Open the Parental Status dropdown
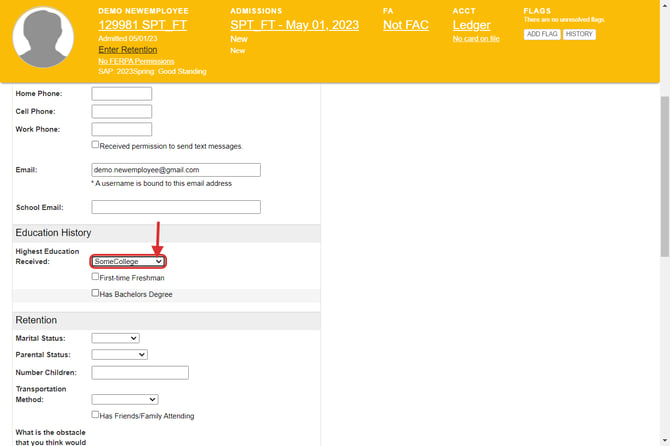The image size is (670, 446). point(119,354)
